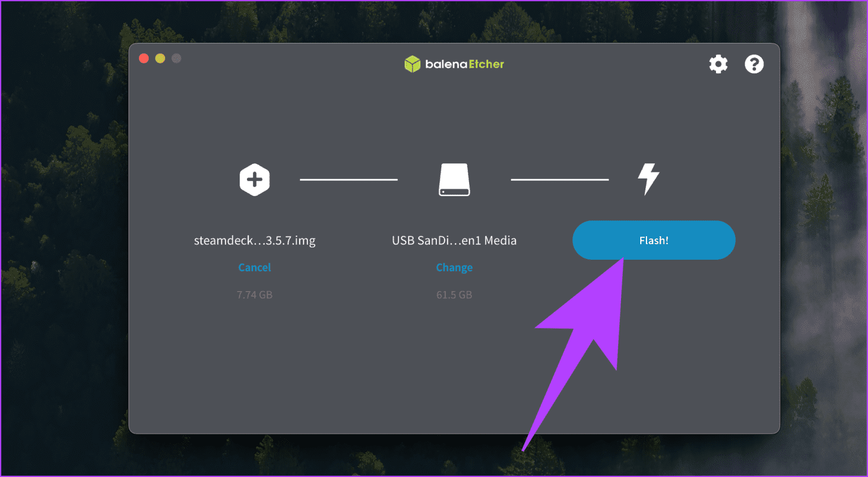This screenshot has height=477, width=868.
Task: Click the balenaEtcher logo
Action: pos(454,64)
